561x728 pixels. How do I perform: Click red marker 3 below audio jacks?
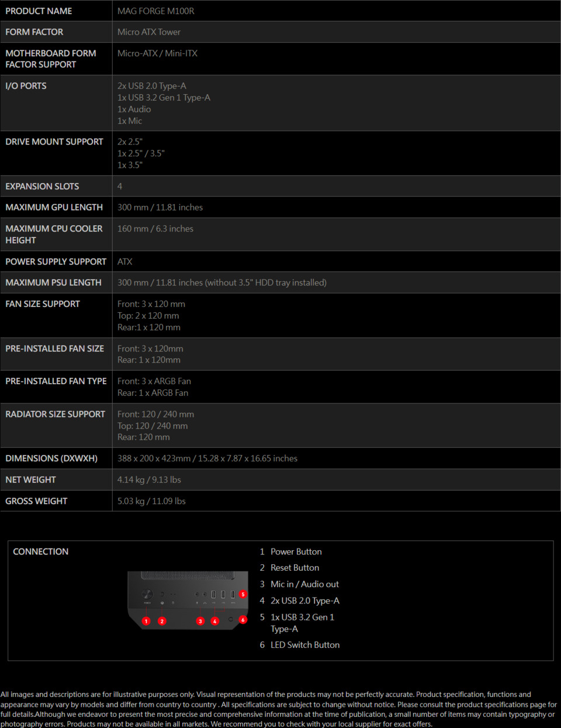pyautogui.click(x=200, y=621)
